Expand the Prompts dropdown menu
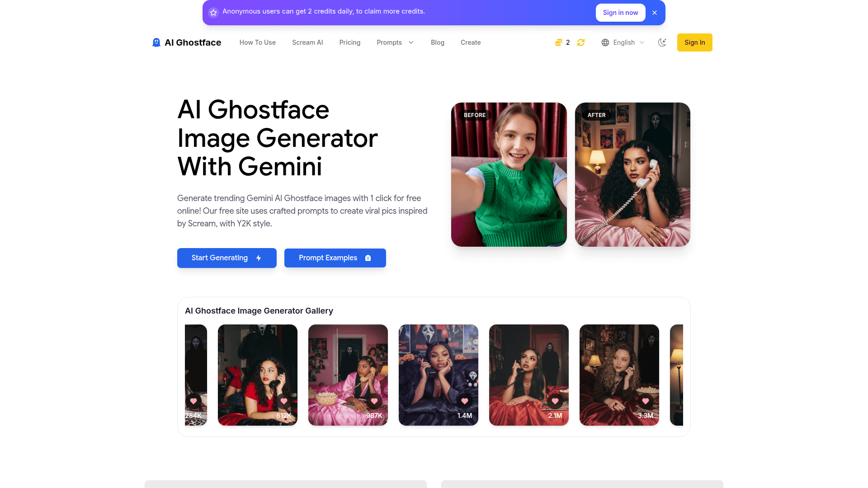This screenshot has width=868, height=488. click(x=395, y=42)
